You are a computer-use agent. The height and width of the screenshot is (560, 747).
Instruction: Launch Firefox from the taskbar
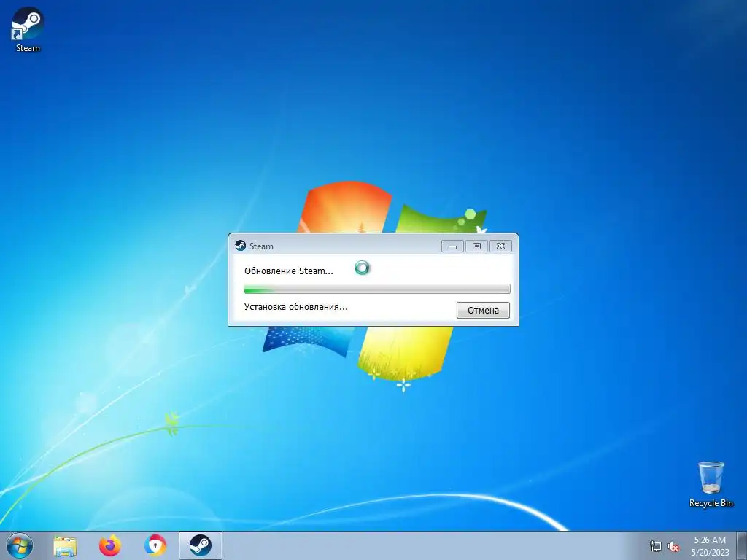[x=109, y=545]
